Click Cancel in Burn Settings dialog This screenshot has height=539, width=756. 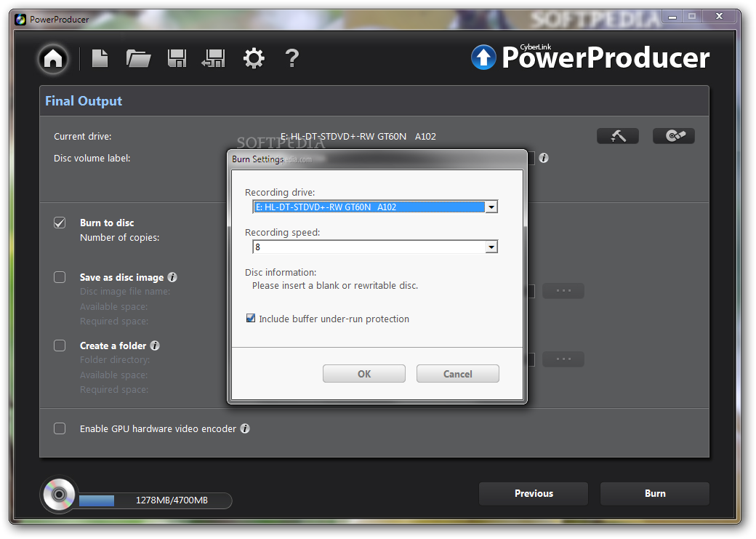(x=457, y=374)
